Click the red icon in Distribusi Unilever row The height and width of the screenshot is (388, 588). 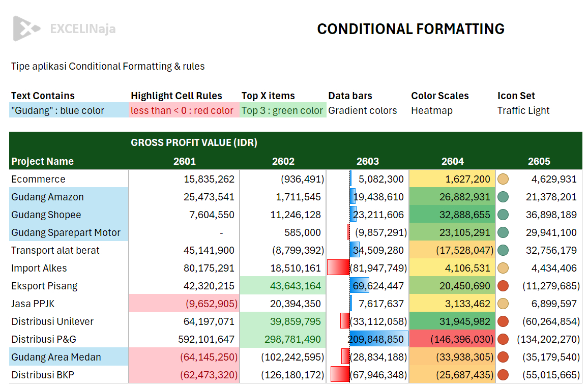pos(503,322)
